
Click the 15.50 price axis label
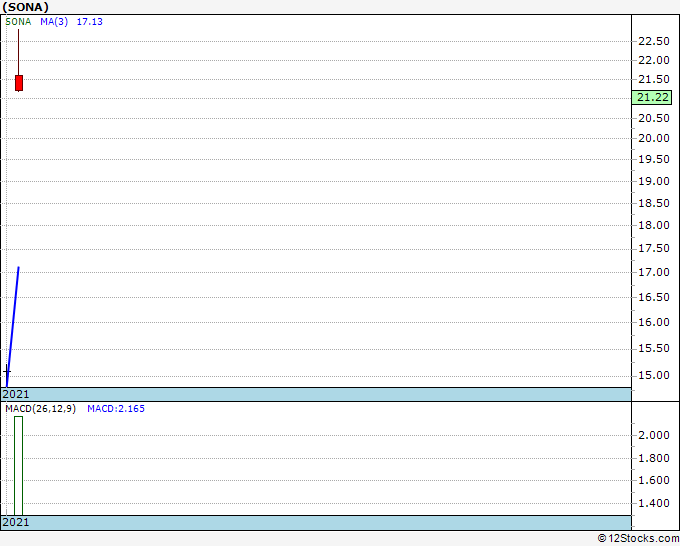click(x=654, y=348)
